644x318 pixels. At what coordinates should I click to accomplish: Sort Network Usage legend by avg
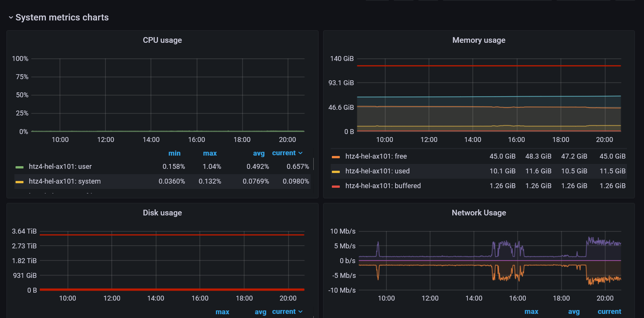click(x=574, y=312)
